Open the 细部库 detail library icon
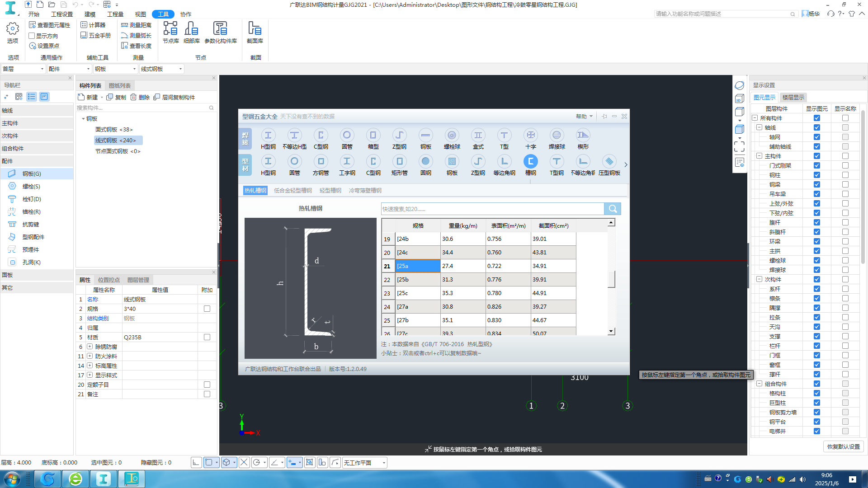 [x=191, y=33]
